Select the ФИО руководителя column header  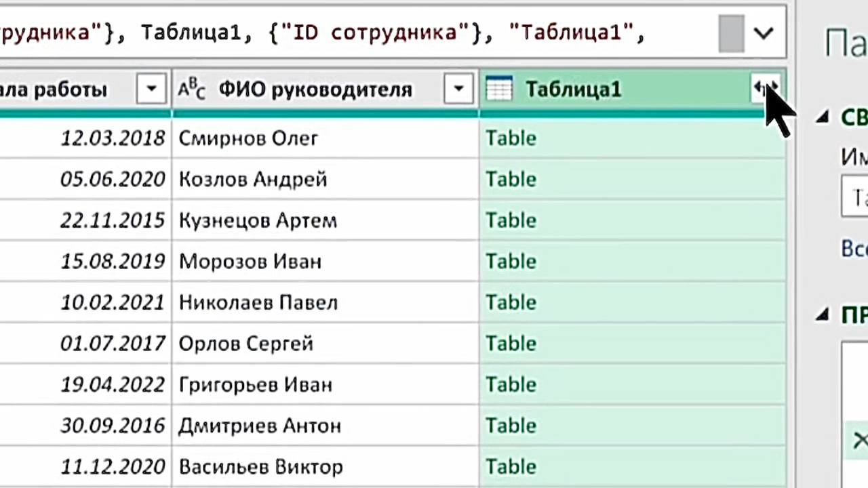pos(315,89)
